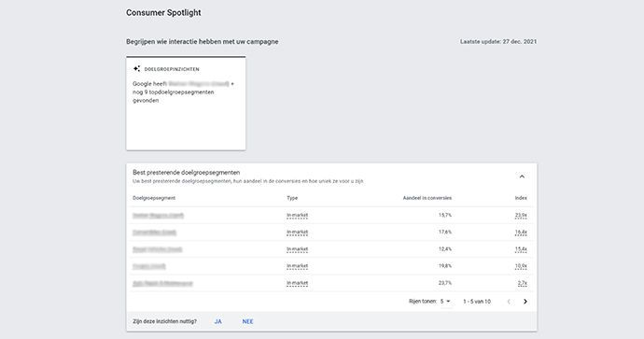This screenshot has height=339, width=644.
Task: Go to previous page of segments
Action: (509, 302)
